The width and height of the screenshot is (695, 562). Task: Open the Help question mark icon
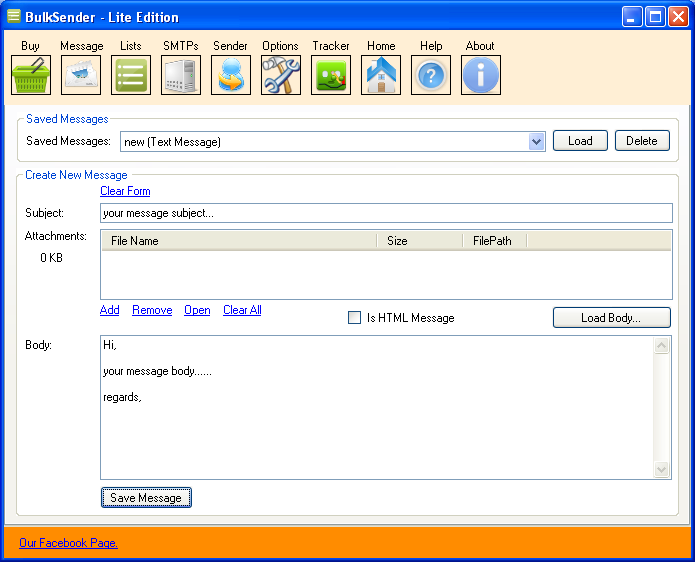click(431, 75)
